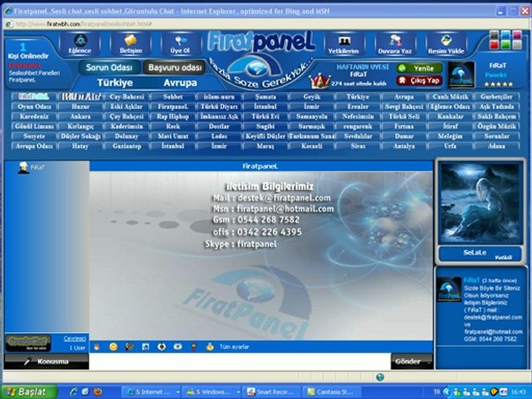Open the smiley emoticon picker
Image resolution: width=532 pixels, height=399 pixels.
point(113,347)
